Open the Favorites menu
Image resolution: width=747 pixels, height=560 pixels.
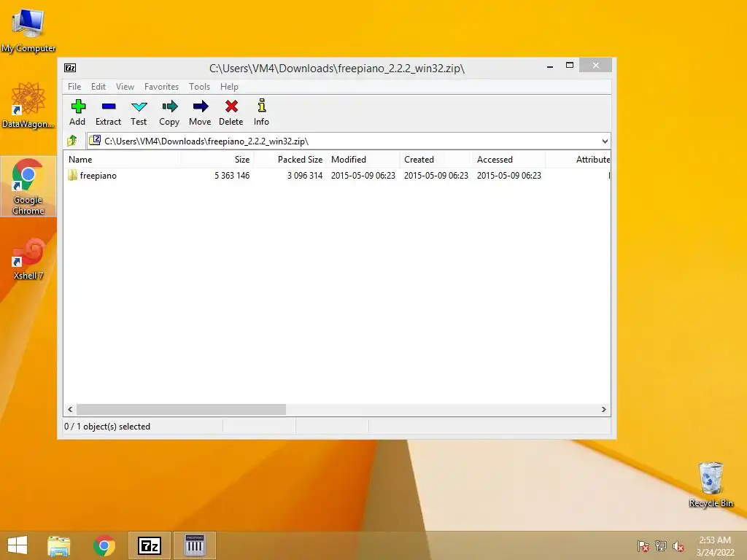(x=161, y=87)
